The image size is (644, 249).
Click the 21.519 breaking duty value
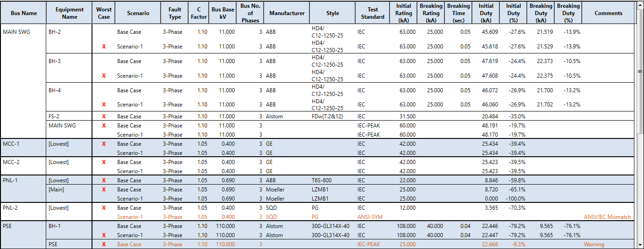[x=545, y=32]
